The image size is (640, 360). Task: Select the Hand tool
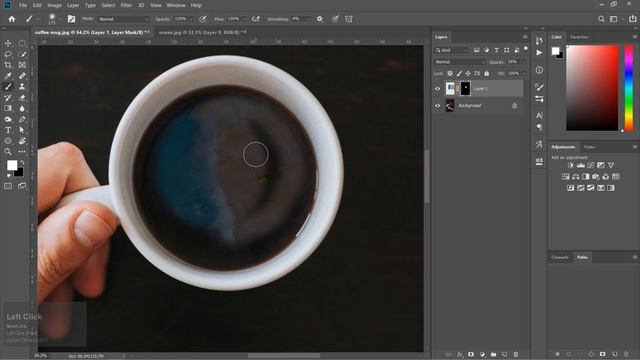click(22, 141)
